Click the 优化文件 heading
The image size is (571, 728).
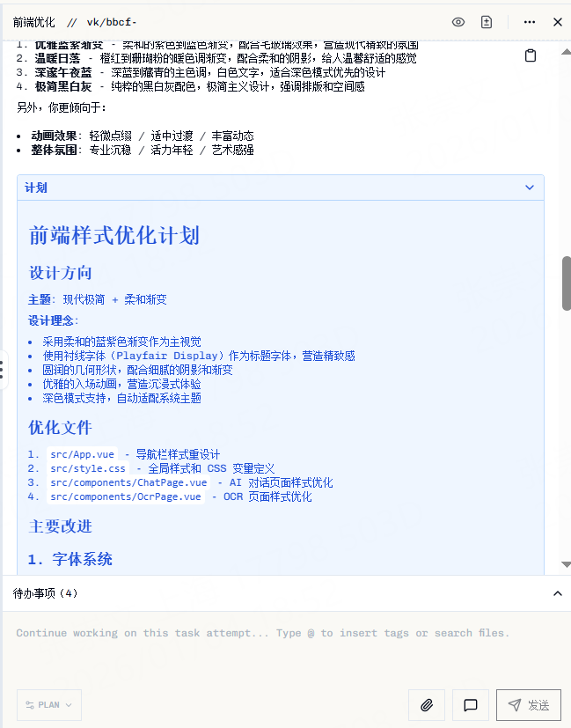click(x=61, y=428)
